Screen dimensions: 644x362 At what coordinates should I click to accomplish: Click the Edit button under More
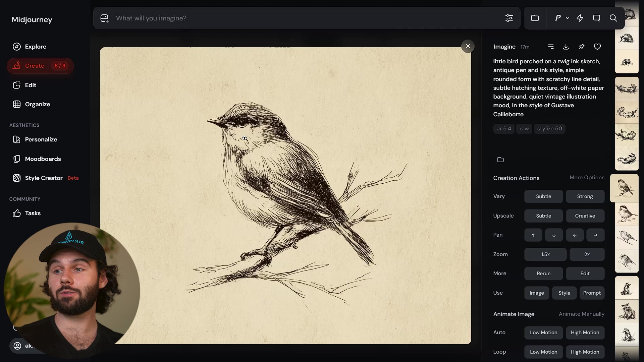click(585, 274)
